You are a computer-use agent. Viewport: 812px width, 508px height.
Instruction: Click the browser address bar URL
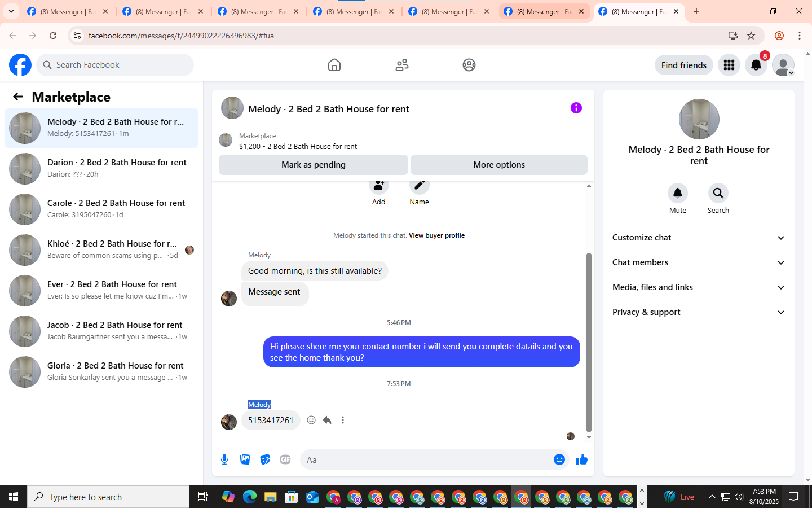(x=181, y=36)
